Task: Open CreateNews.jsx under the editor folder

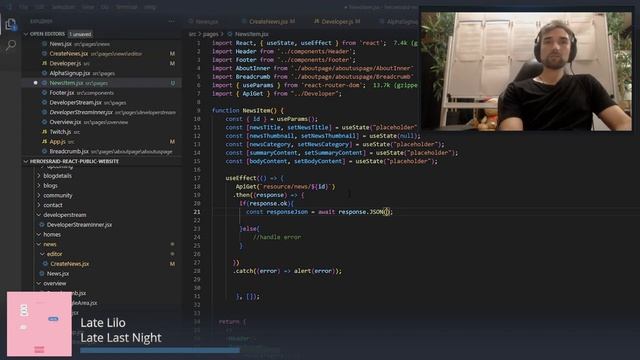Action: coord(69,264)
